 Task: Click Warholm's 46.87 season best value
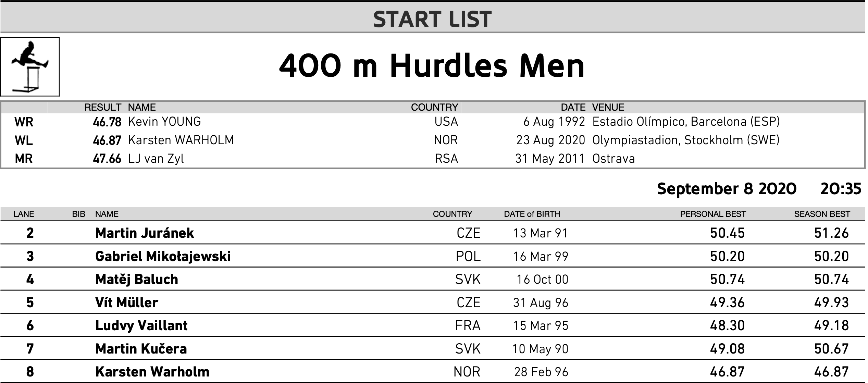click(x=831, y=372)
